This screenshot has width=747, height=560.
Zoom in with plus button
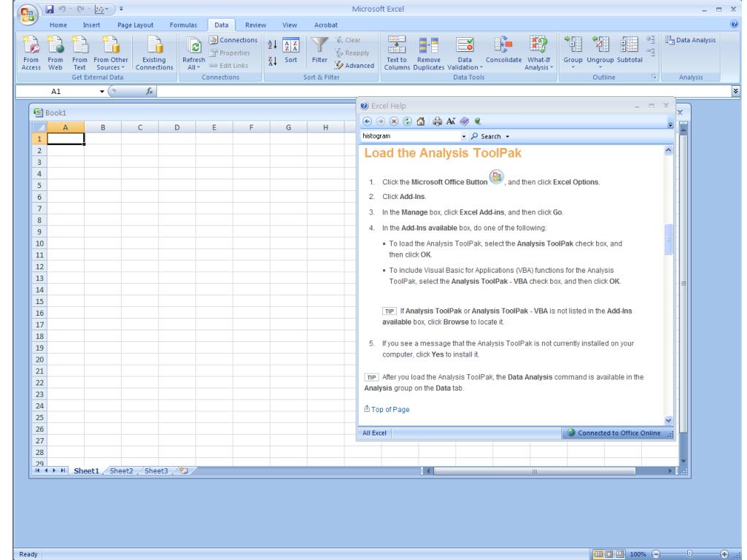pyautogui.click(x=724, y=554)
